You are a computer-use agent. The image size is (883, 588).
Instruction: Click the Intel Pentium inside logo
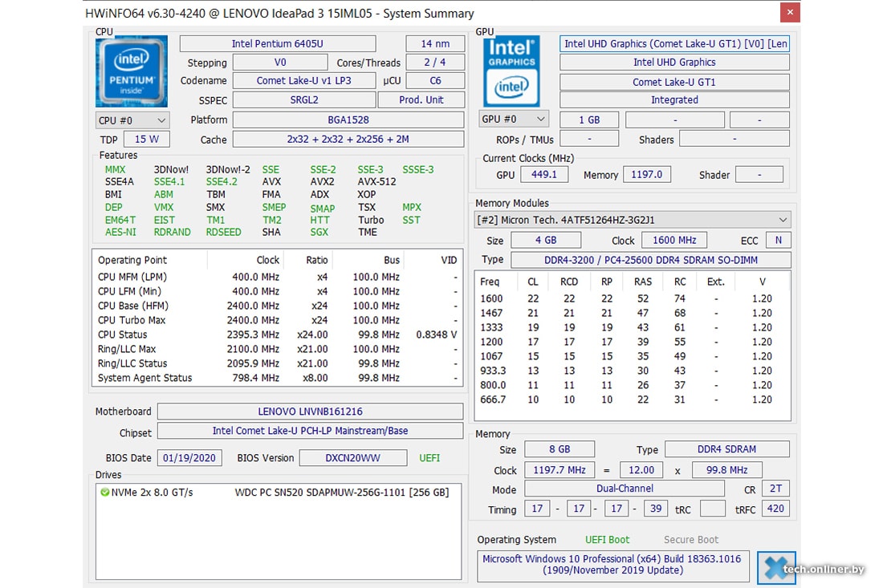[x=131, y=71]
